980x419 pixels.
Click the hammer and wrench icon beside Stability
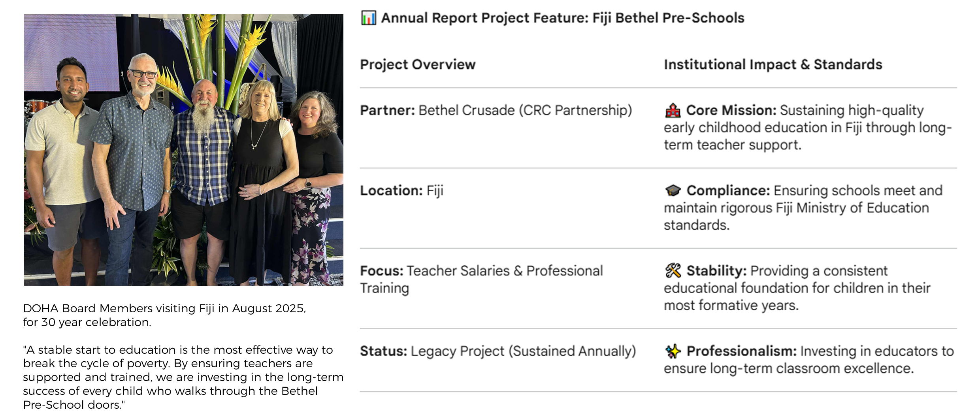click(x=673, y=271)
